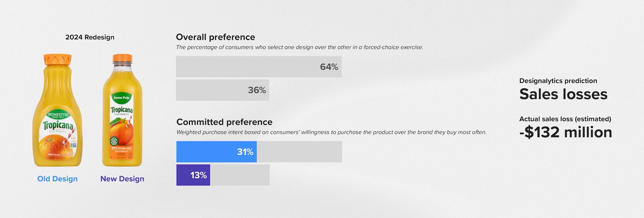Select the Old Design label

(x=57, y=179)
